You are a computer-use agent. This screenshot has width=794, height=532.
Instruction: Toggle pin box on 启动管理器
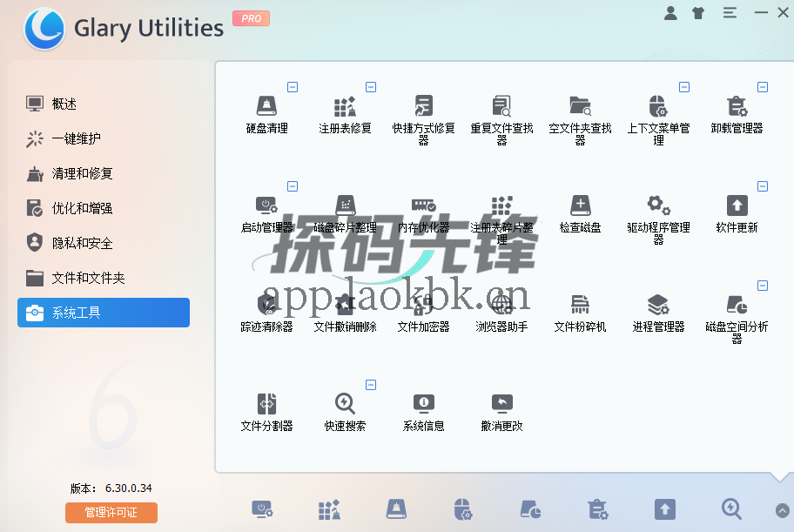pos(293,186)
